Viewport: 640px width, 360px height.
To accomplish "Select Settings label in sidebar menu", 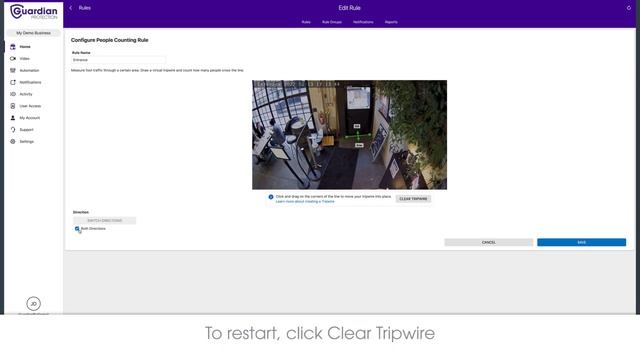I will coord(27,142).
